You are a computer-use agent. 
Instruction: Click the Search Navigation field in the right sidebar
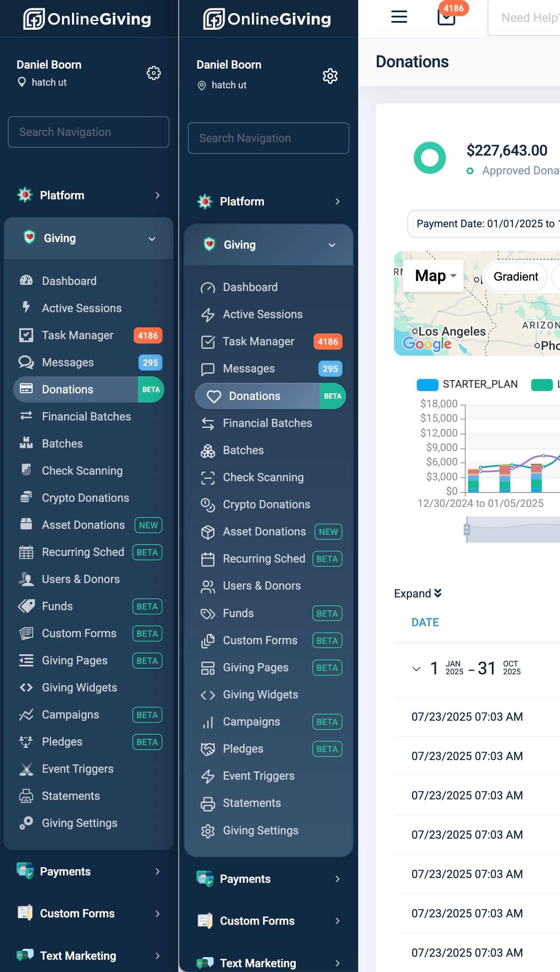(x=269, y=138)
